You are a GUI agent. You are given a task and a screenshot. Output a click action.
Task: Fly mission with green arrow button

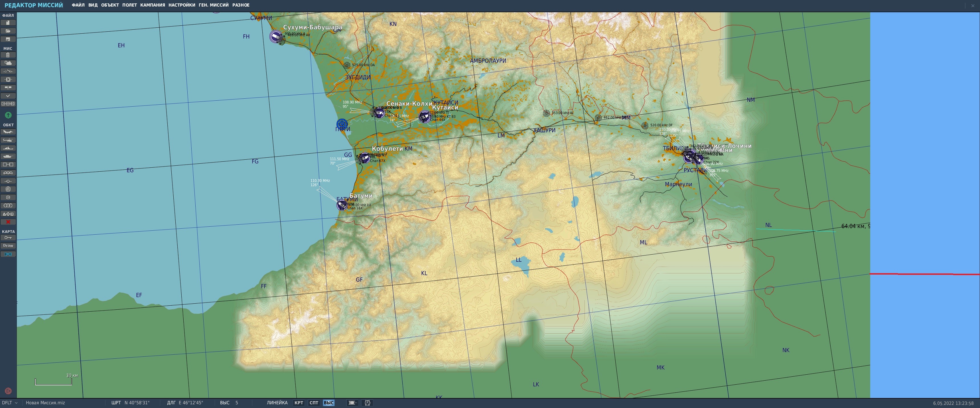(8, 115)
